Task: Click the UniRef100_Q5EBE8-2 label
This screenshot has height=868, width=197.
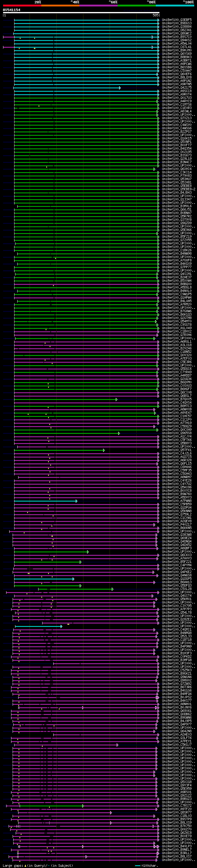Action: coord(179,189)
